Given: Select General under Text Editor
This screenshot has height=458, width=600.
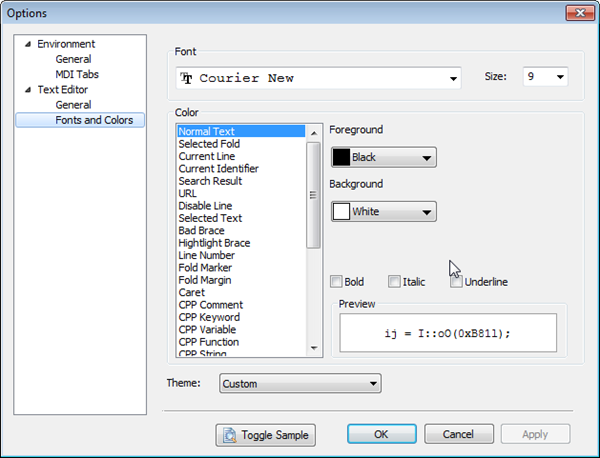Looking at the screenshot, I should click(x=73, y=105).
